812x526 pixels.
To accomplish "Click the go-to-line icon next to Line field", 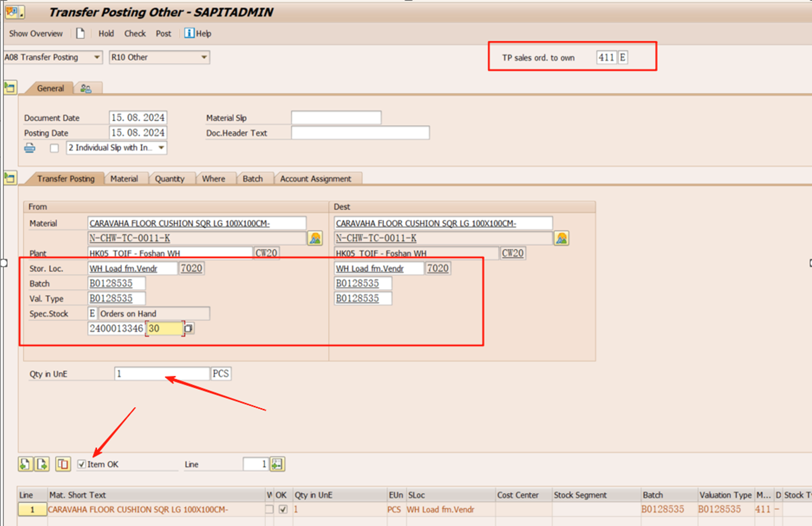I will [276, 464].
